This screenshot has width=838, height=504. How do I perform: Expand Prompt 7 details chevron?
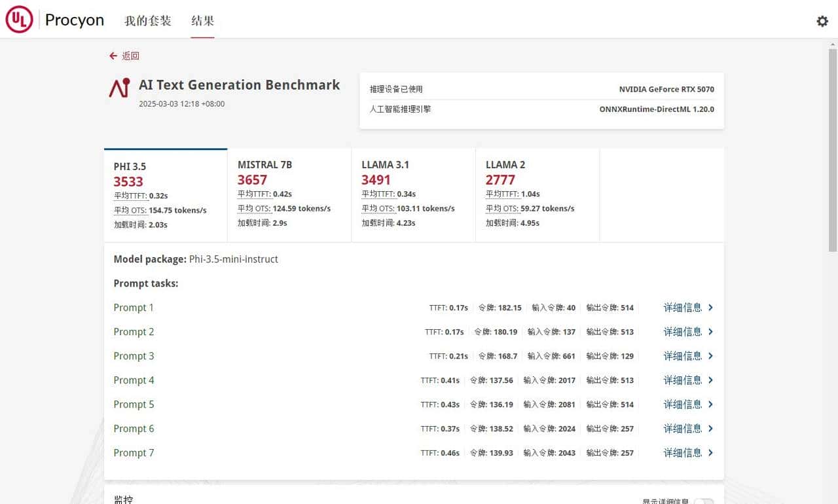click(710, 452)
